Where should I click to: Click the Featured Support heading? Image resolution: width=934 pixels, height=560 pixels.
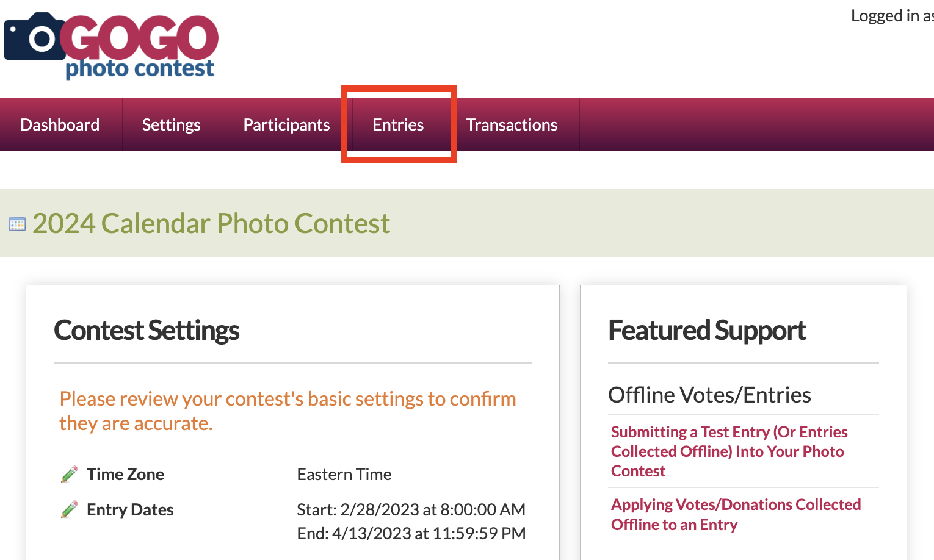707,331
